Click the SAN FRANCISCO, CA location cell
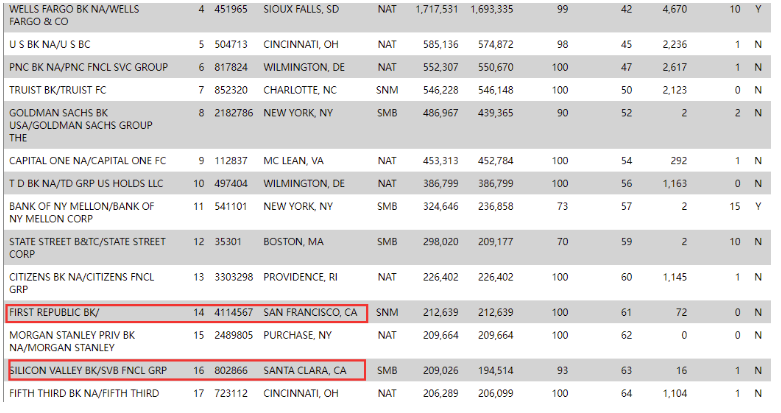Viewport: 781px width, 413px height. (x=309, y=313)
